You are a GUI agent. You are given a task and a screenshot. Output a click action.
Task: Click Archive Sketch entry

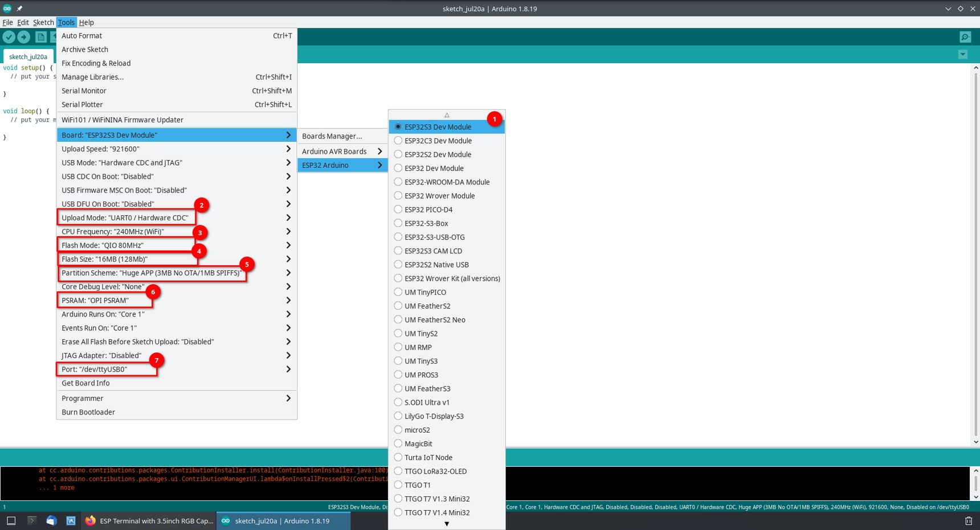pyautogui.click(x=177, y=50)
